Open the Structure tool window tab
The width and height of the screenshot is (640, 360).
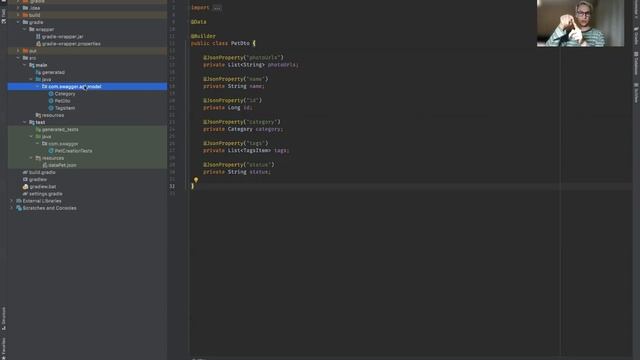coord(4,318)
